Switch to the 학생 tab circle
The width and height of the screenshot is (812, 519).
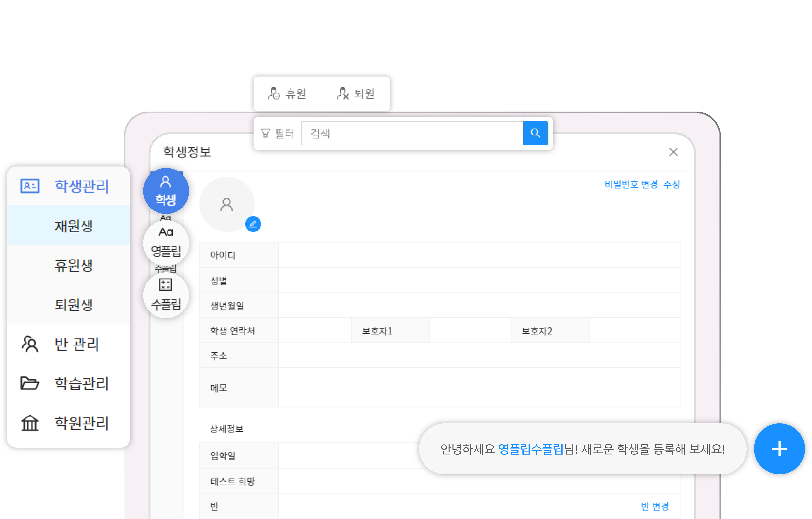pos(166,191)
